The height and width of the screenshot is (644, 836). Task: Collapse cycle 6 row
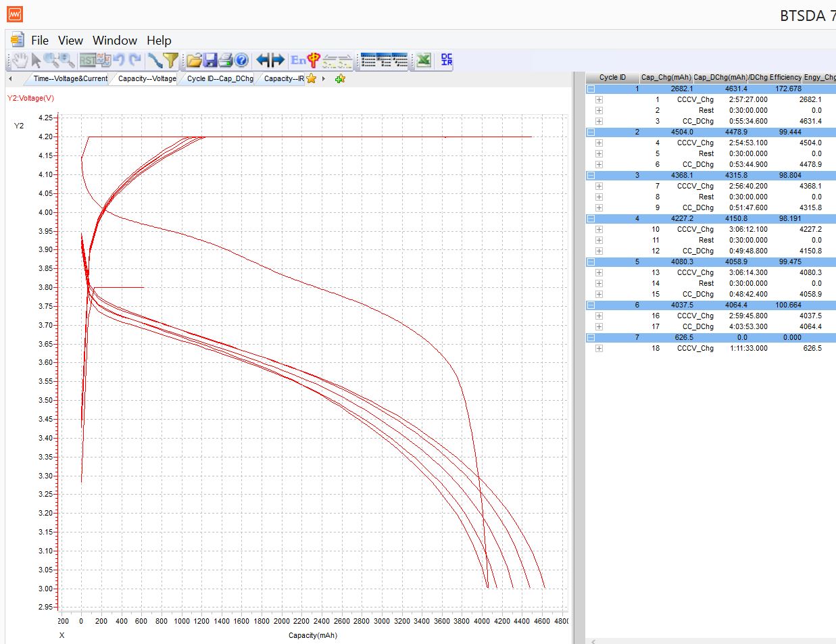[x=591, y=305]
